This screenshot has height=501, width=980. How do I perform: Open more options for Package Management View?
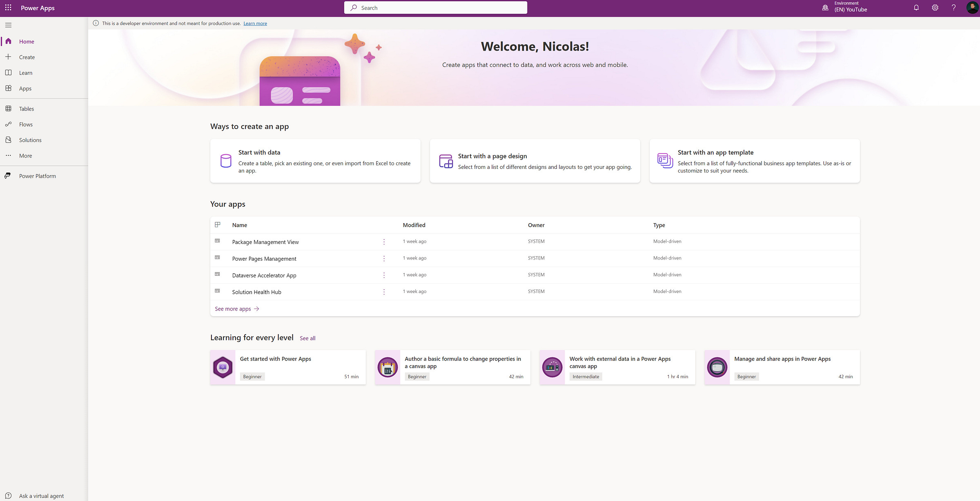pos(384,242)
